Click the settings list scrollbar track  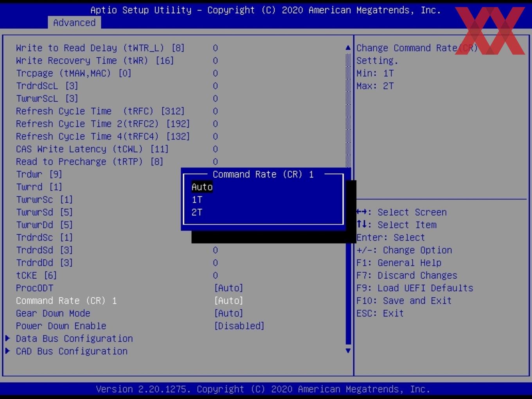pos(348,199)
